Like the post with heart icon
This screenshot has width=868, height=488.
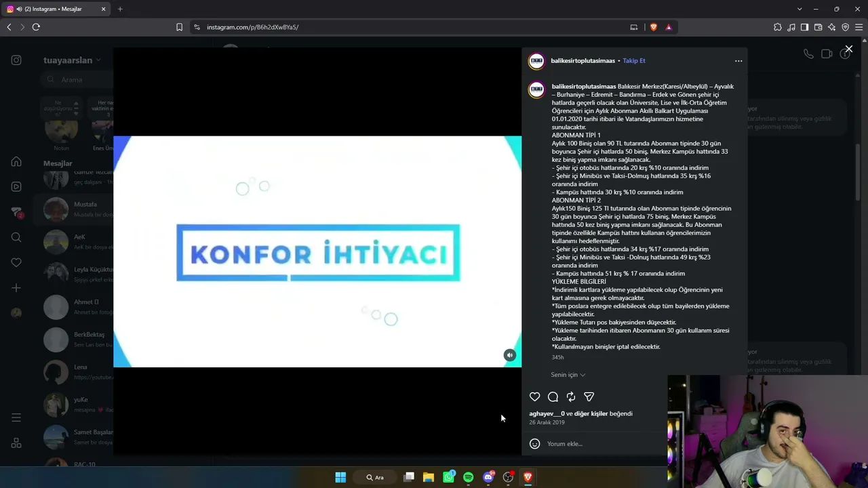click(x=534, y=396)
